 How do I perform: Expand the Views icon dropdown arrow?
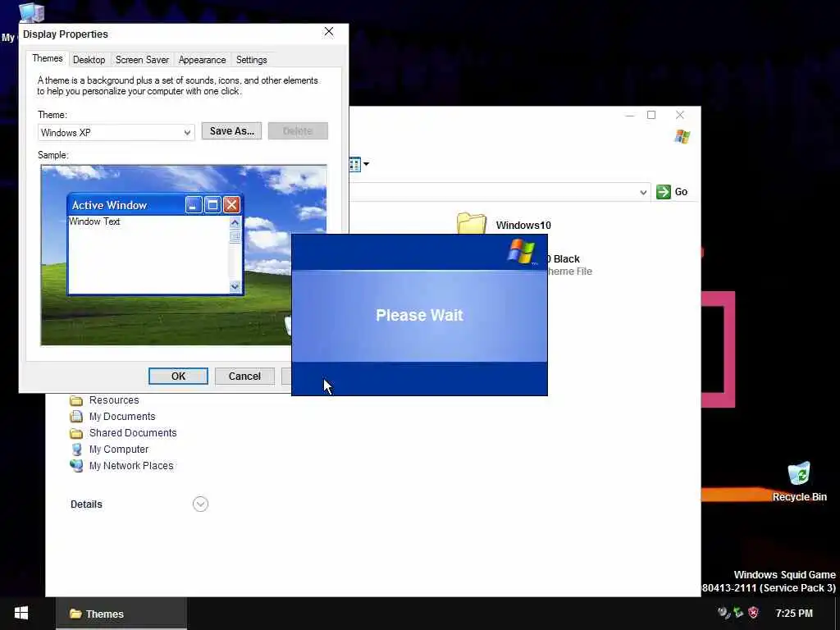[x=367, y=164]
